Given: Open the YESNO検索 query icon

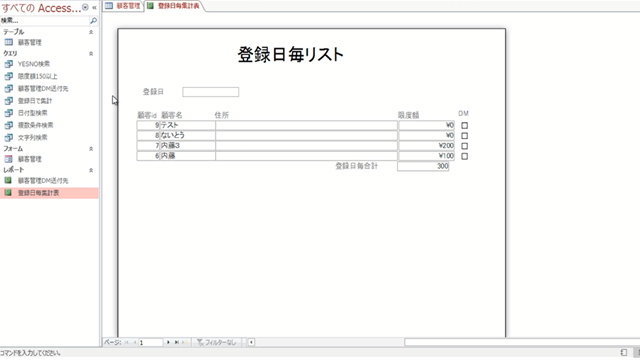Looking at the screenshot, I should coord(9,64).
